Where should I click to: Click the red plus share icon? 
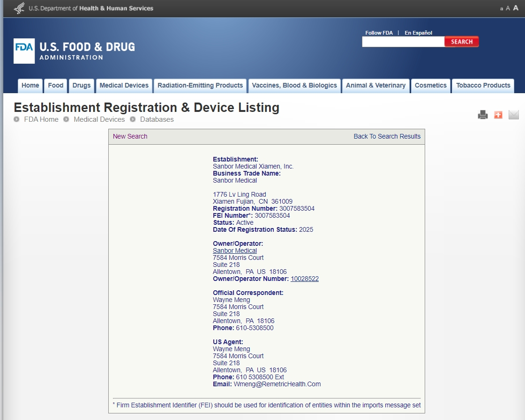click(498, 115)
